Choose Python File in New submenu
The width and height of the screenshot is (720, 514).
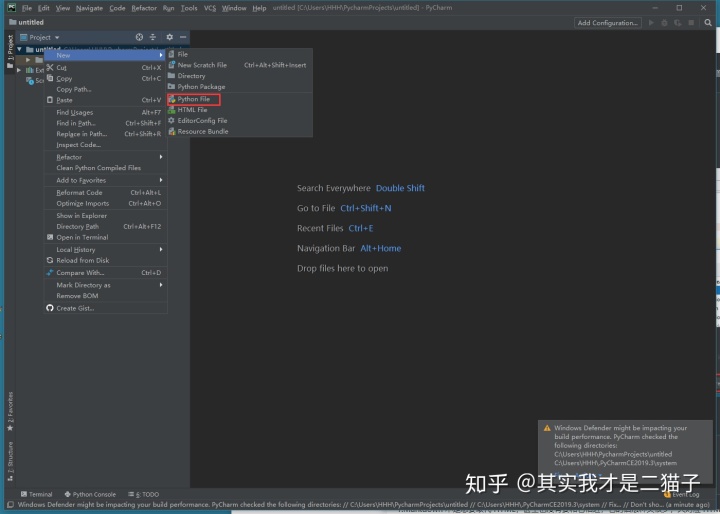194,99
